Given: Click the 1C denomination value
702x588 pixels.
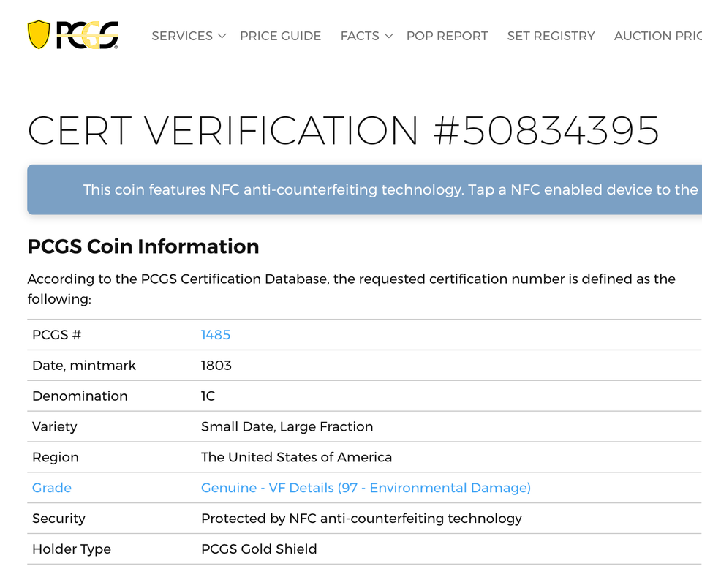Looking at the screenshot, I should point(208,396).
